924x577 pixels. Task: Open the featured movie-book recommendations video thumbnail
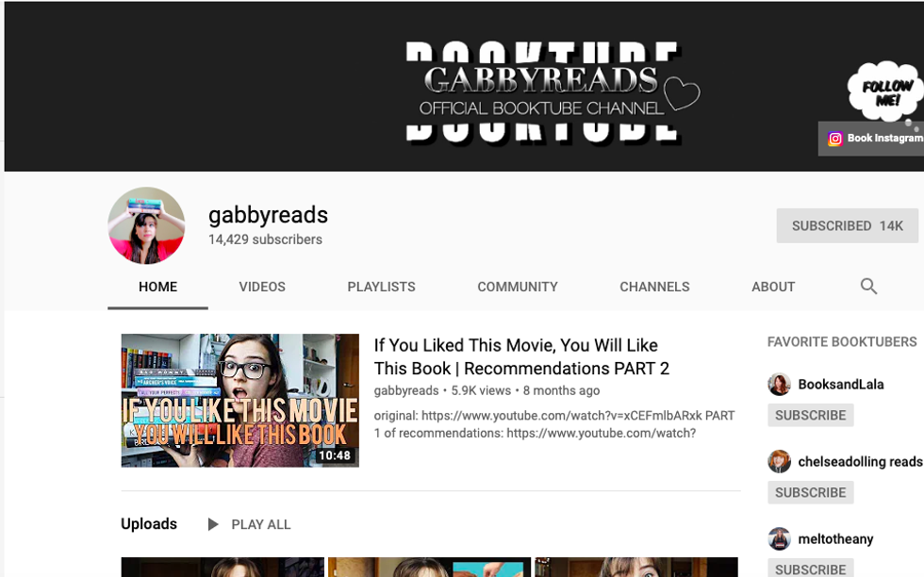pos(239,401)
